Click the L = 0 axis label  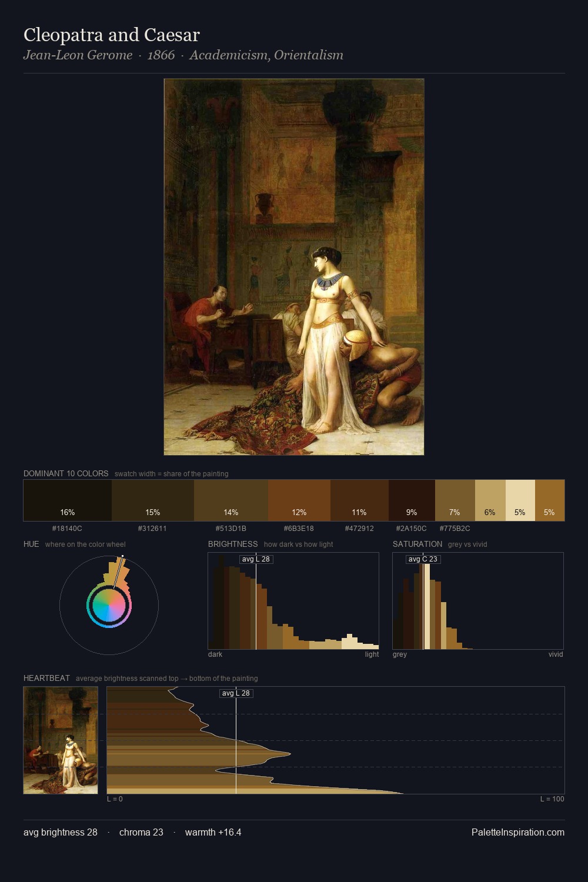click(115, 799)
